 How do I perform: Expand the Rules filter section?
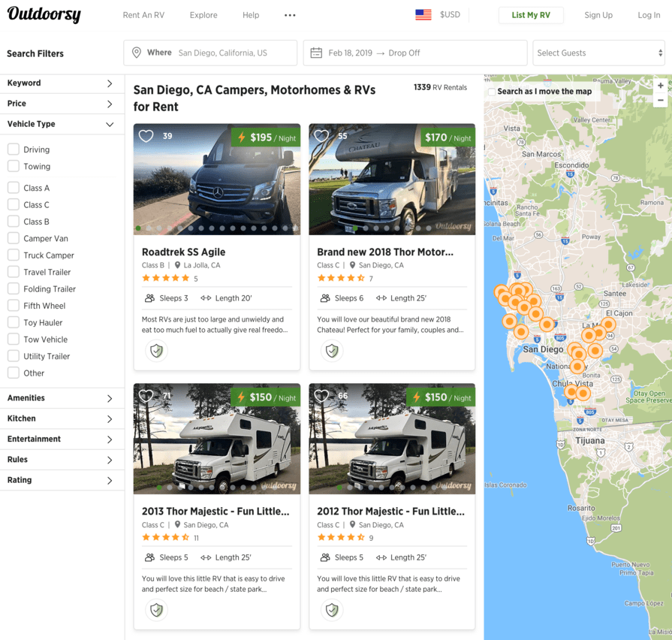(x=62, y=460)
